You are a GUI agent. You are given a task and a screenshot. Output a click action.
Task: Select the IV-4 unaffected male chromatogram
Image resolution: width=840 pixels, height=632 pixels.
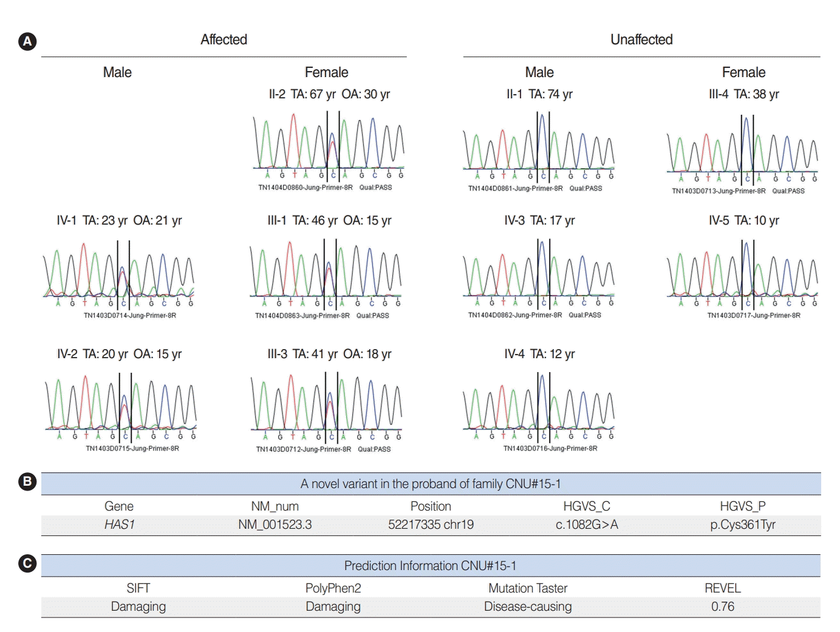[x=539, y=406]
